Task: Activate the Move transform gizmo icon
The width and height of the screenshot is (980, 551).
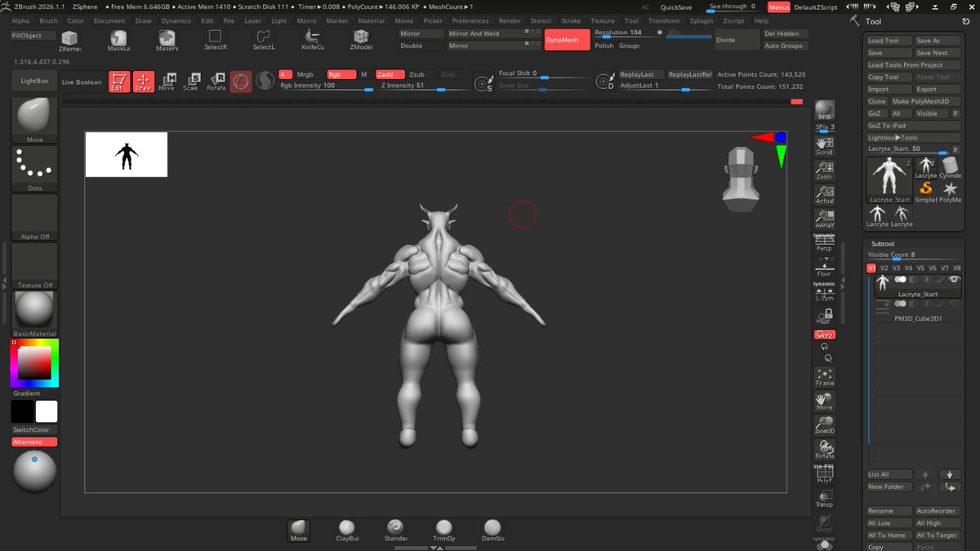Action: 167,82
